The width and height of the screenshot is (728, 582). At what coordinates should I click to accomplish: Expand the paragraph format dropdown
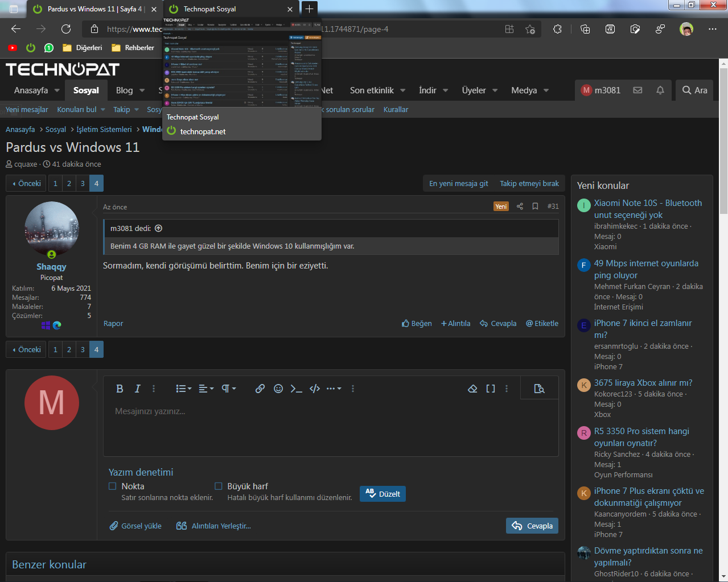point(229,389)
